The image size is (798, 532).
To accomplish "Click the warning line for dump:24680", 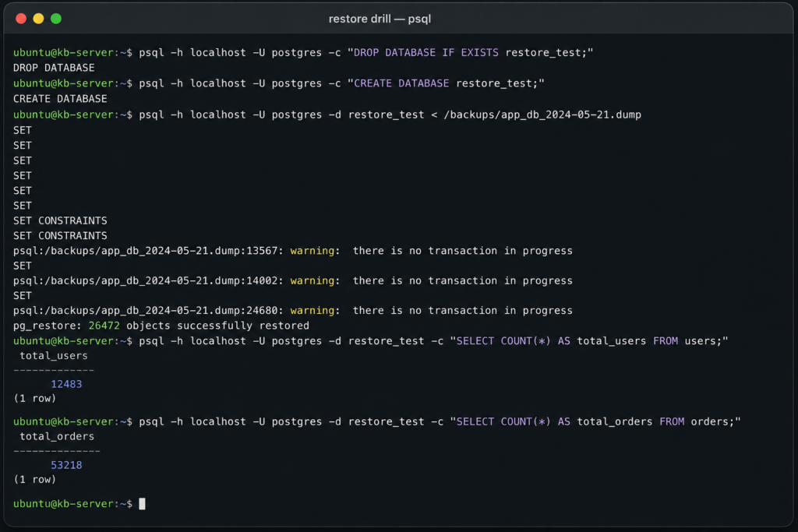I will (x=293, y=310).
